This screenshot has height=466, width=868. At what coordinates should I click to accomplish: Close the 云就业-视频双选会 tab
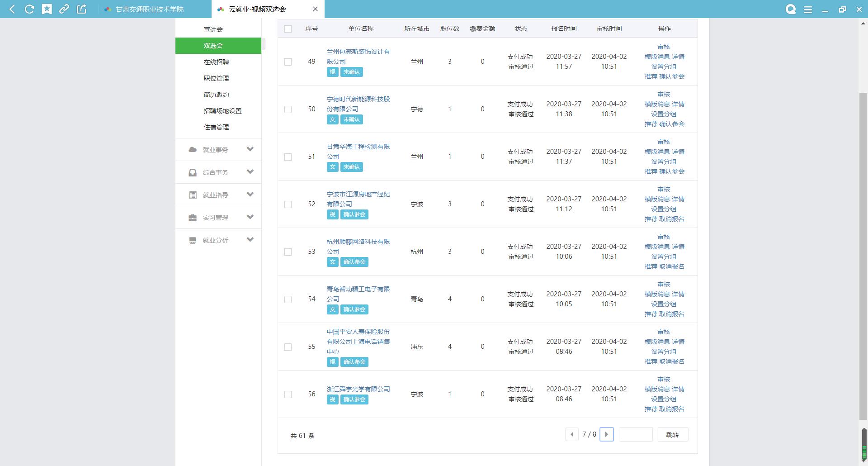point(315,9)
